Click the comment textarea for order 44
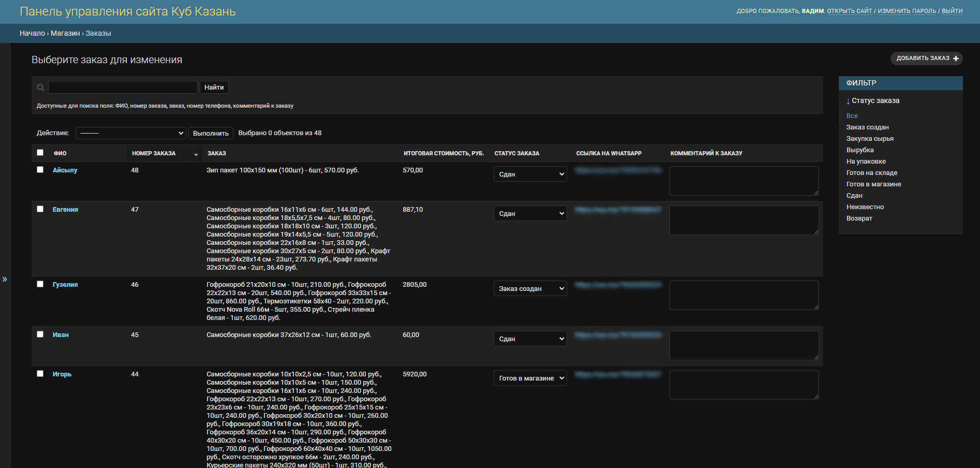Viewport: 980px width, 468px height. coord(744,385)
